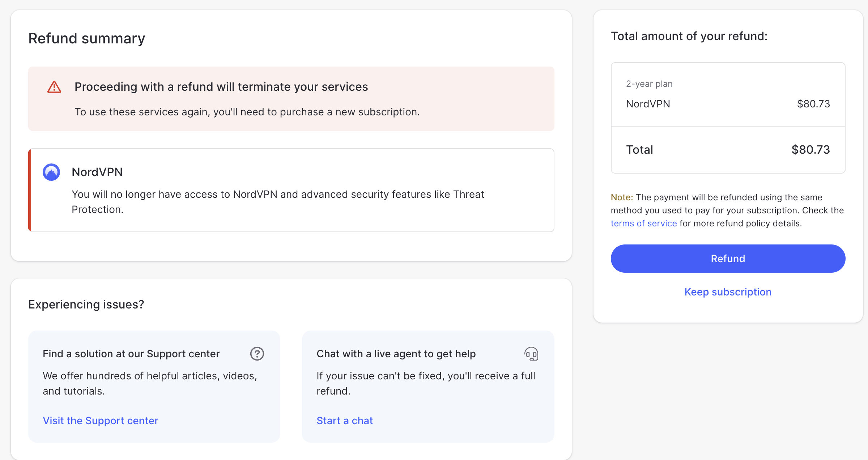The image size is (868, 460).
Task: Click the 2-year plan label
Action: coord(649,84)
